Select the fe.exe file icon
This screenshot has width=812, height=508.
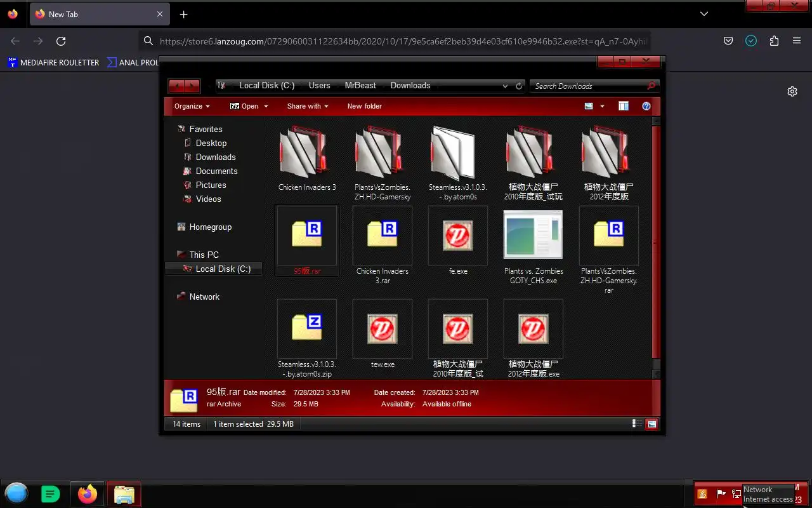click(457, 236)
